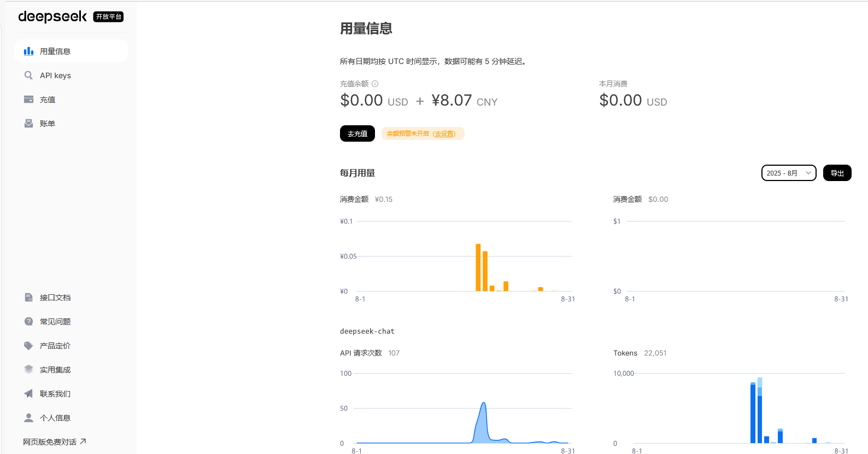Click the 联系我们 paper plane icon
The height and width of the screenshot is (454, 868).
click(x=28, y=394)
